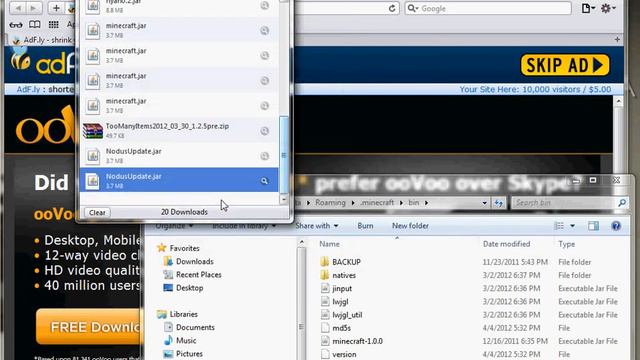Open Explorer address history dropdown

[484, 203]
